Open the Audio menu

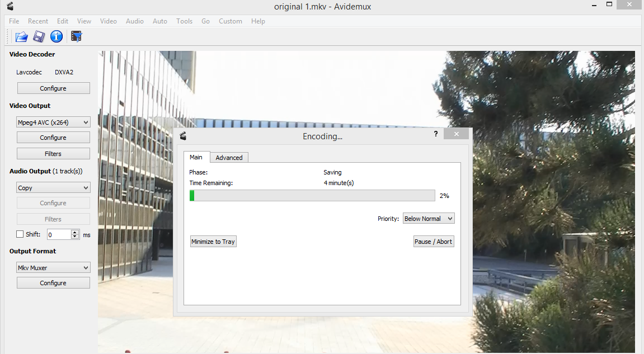point(135,21)
